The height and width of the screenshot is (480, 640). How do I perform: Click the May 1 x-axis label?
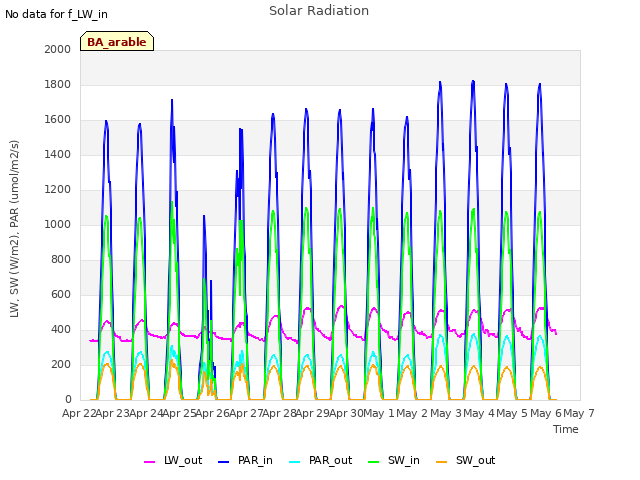pyautogui.click(x=379, y=413)
